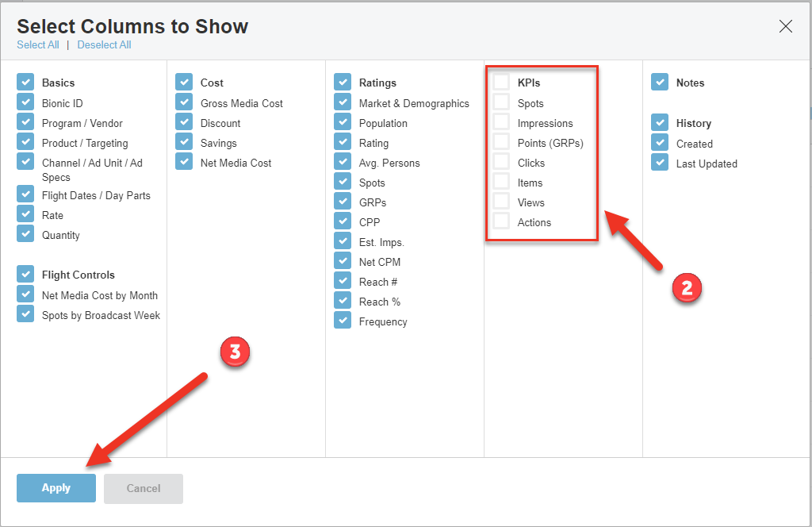
Task: Click the Deselect All link
Action: click(x=104, y=45)
